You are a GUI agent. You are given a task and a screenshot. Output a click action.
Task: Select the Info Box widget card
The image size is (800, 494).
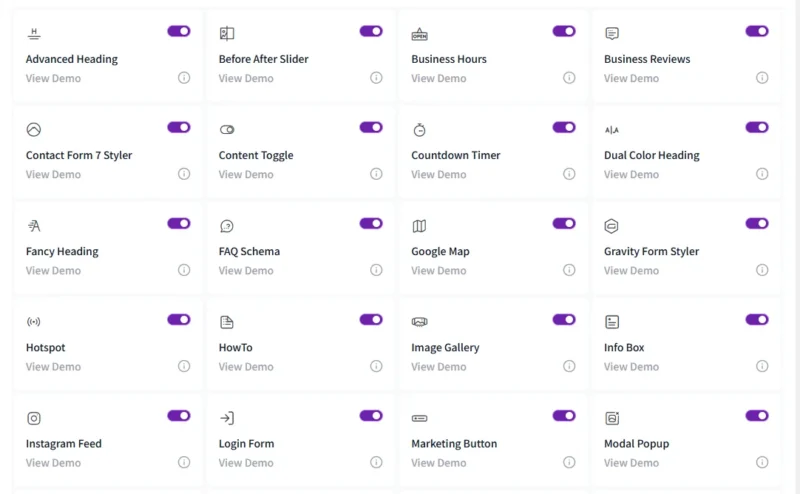[x=686, y=343]
